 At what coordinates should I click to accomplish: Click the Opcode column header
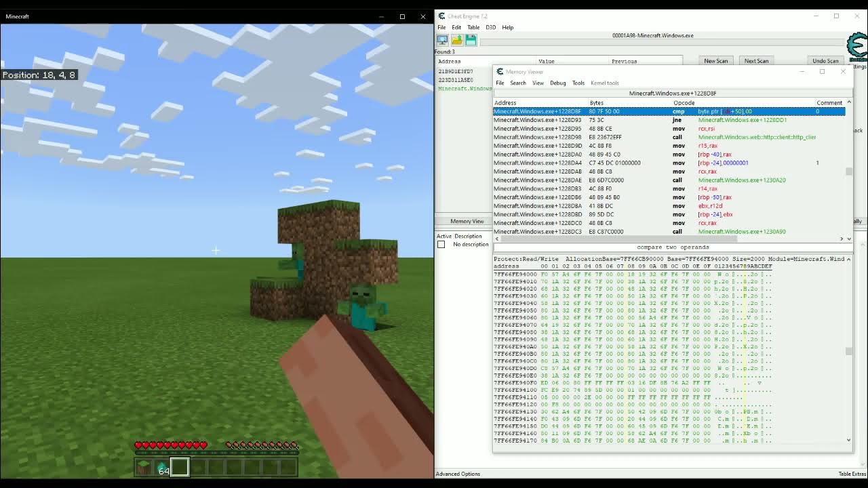tap(743, 103)
